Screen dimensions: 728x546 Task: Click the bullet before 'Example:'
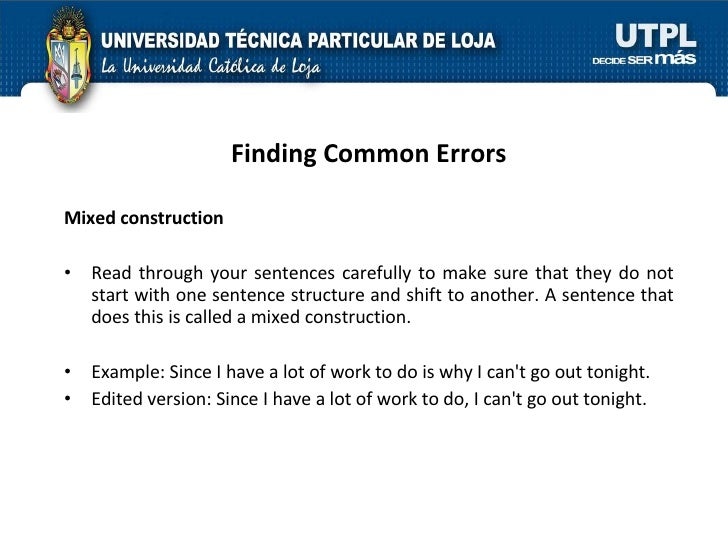pos(68,371)
